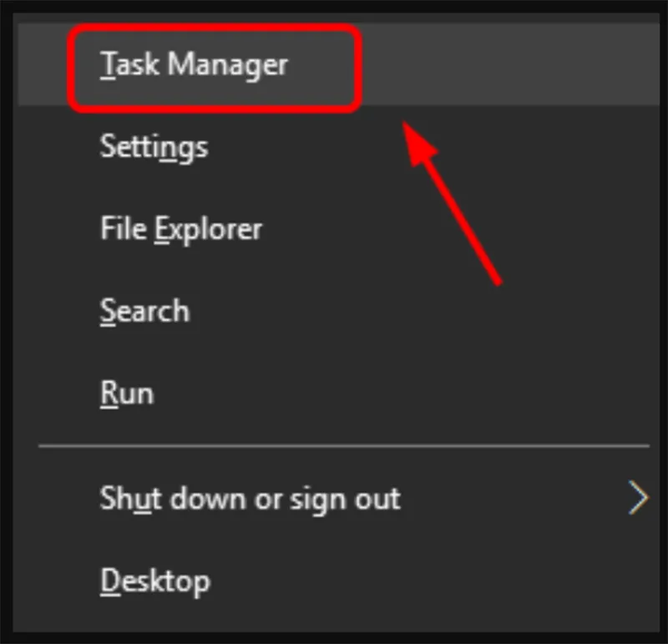
Task: Click the underlined 'T' in Task Manager
Action: tap(108, 65)
